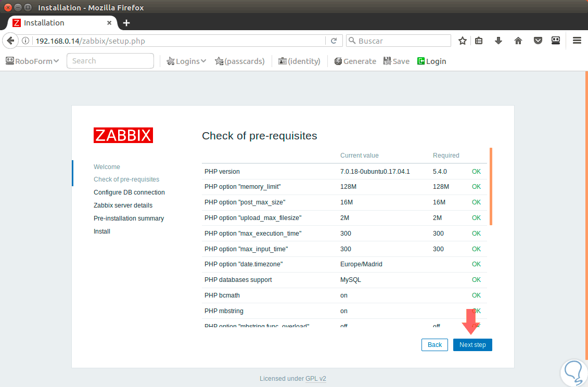Click PHP option "max_execution_time" row label
Screen dimensions: 588x387
point(253,233)
